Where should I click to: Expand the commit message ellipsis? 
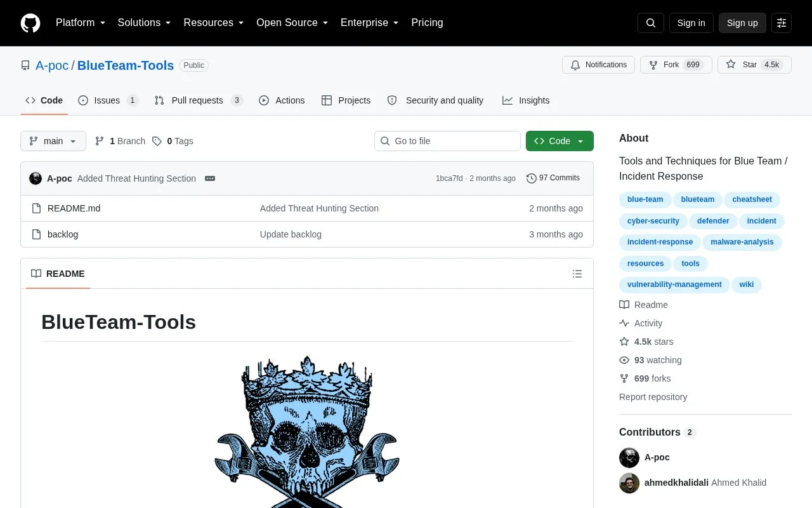(x=210, y=178)
